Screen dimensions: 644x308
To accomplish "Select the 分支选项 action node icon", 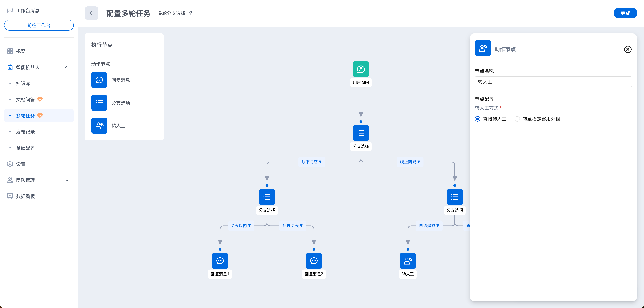I will pos(99,103).
